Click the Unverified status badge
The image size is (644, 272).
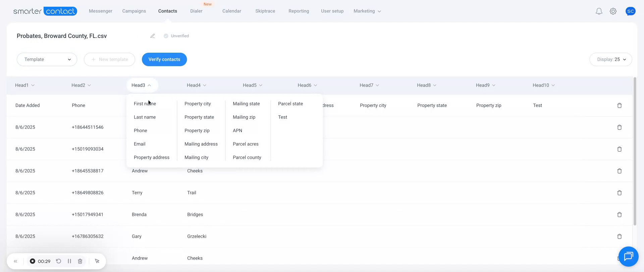point(176,36)
